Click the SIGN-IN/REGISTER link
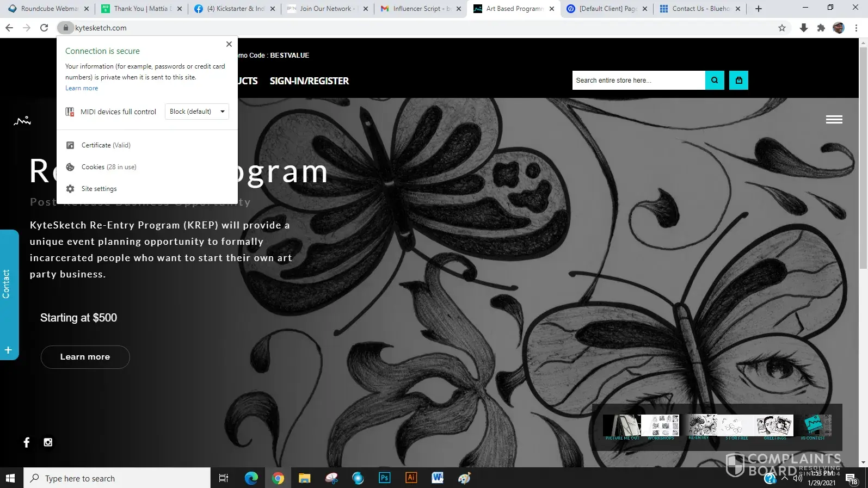The width and height of the screenshot is (868, 488). click(309, 81)
